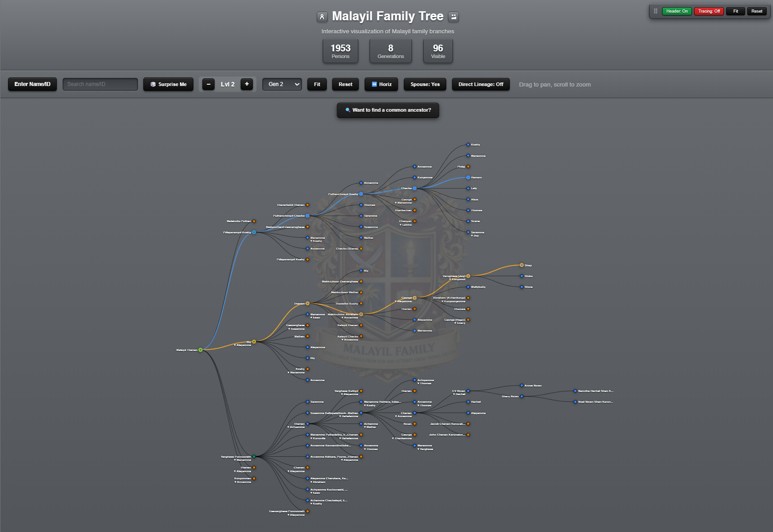This screenshot has width=773, height=532.
Task: Click the drag grip dots in the top-right panel
Action: 655,11
